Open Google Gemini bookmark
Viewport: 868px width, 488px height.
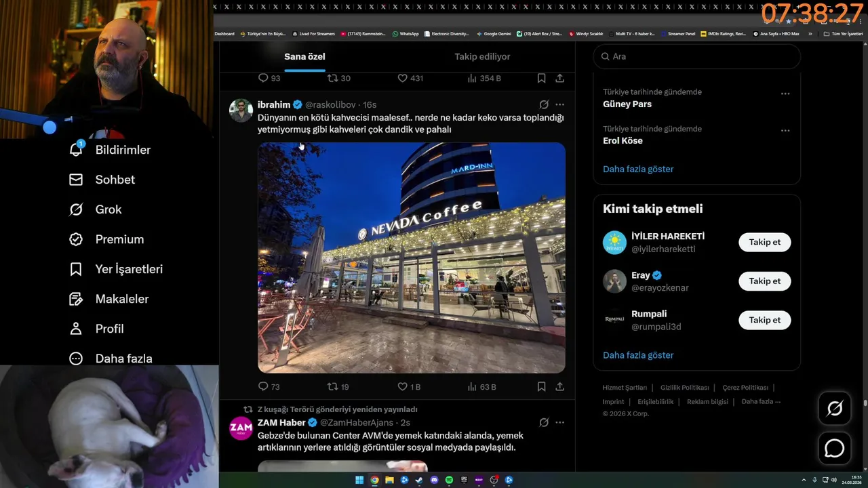point(494,33)
